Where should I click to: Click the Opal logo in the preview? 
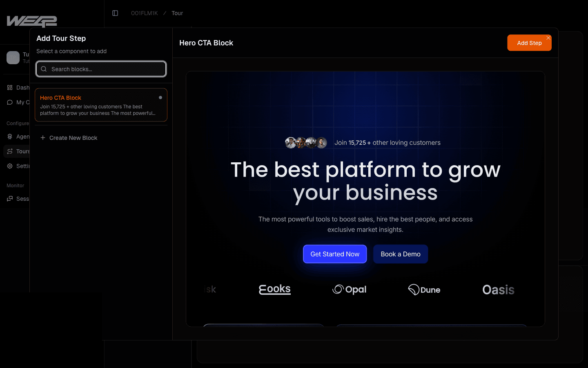point(350,289)
